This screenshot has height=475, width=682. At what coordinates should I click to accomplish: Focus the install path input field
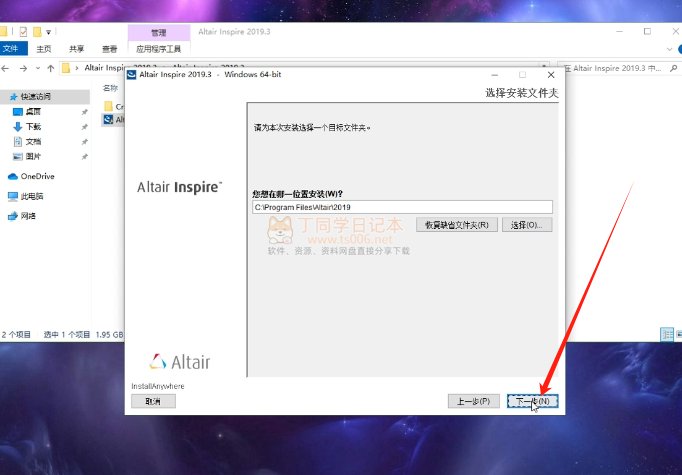[x=402, y=207]
